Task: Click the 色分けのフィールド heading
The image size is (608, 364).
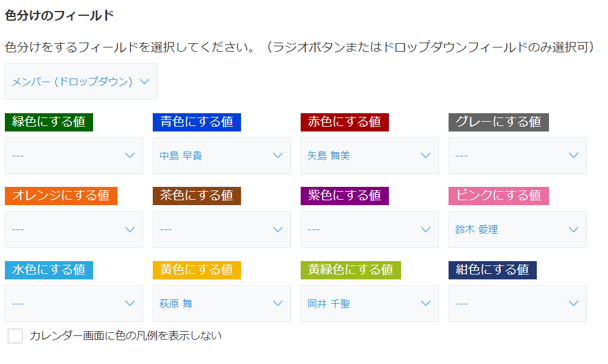Action: click(x=59, y=15)
